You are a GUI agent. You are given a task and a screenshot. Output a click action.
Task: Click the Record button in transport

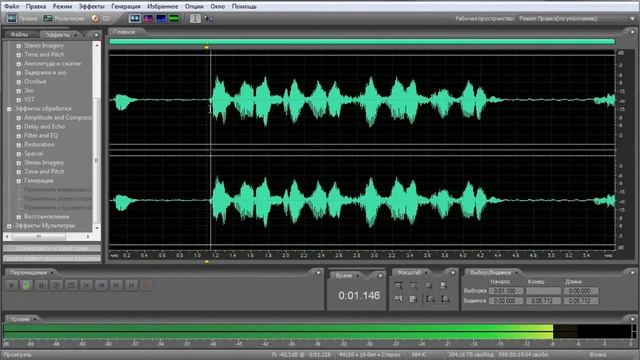(147, 285)
